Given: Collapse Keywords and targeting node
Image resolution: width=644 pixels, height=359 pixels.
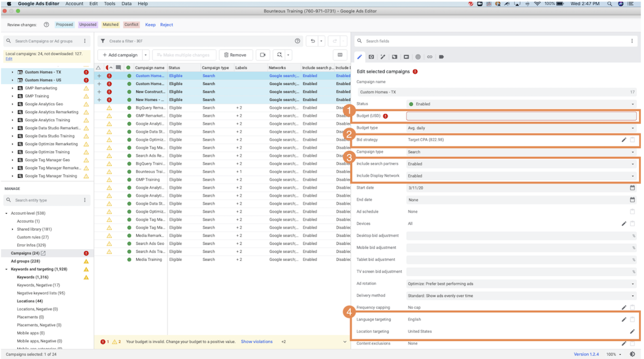Looking at the screenshot, I should 6,269.
